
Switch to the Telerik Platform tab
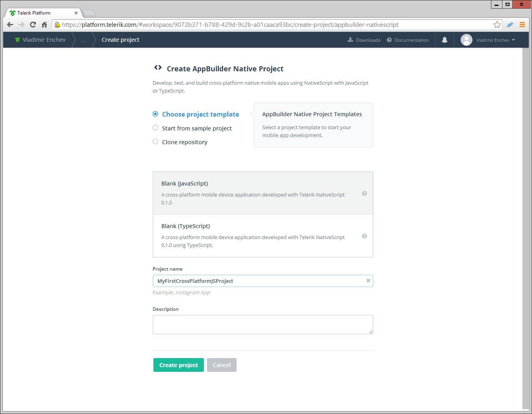43,13
